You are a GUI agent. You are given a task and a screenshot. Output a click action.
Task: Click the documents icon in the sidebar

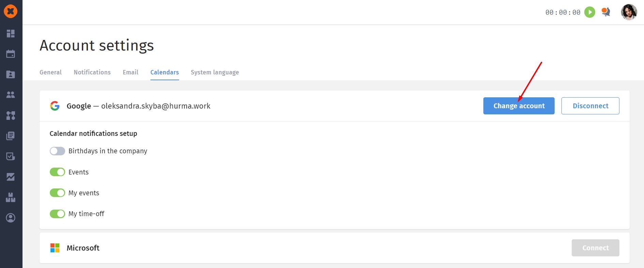pos(11,136)
